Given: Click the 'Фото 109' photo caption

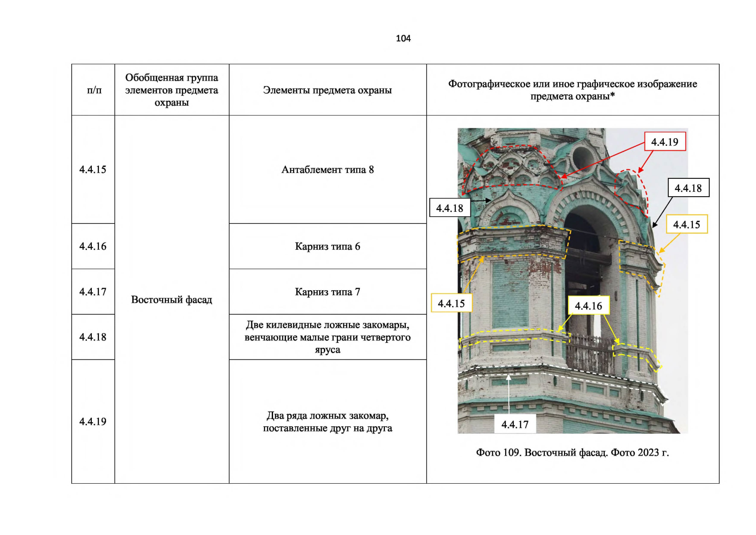Looking at the screenshot, I should (572, 453).
